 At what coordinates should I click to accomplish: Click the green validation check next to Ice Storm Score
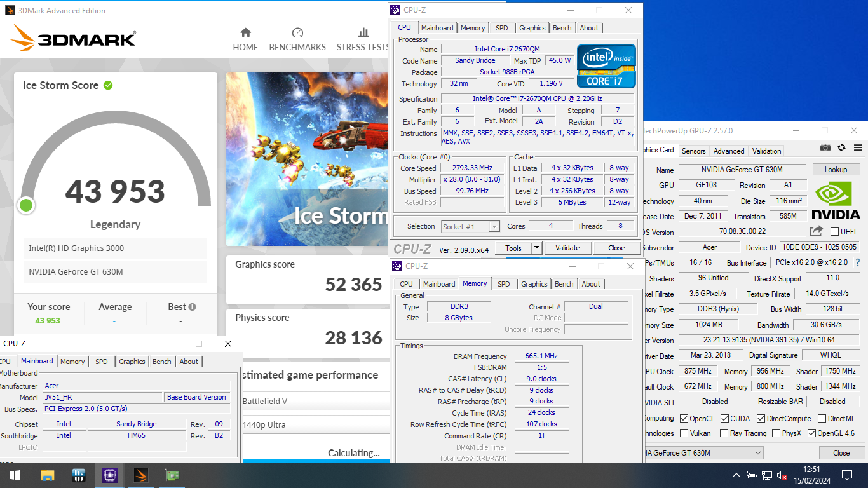108,85
